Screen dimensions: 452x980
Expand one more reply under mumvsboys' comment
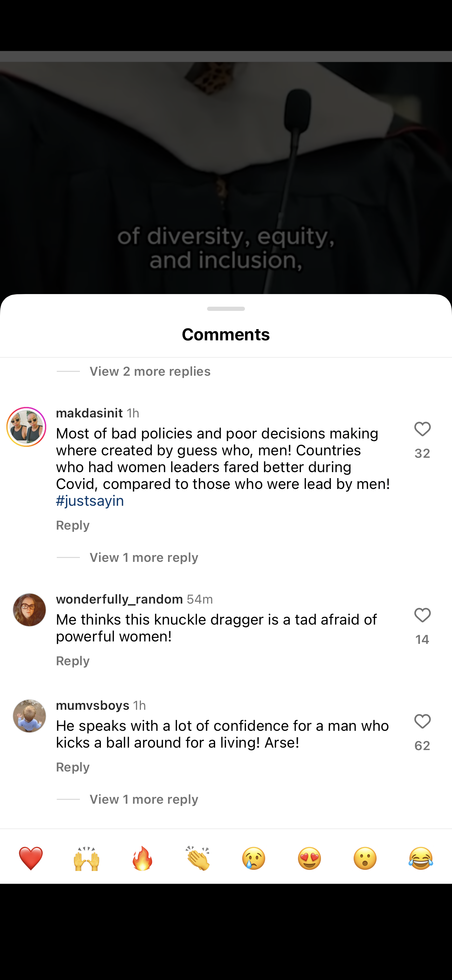(x=144, y=799)
